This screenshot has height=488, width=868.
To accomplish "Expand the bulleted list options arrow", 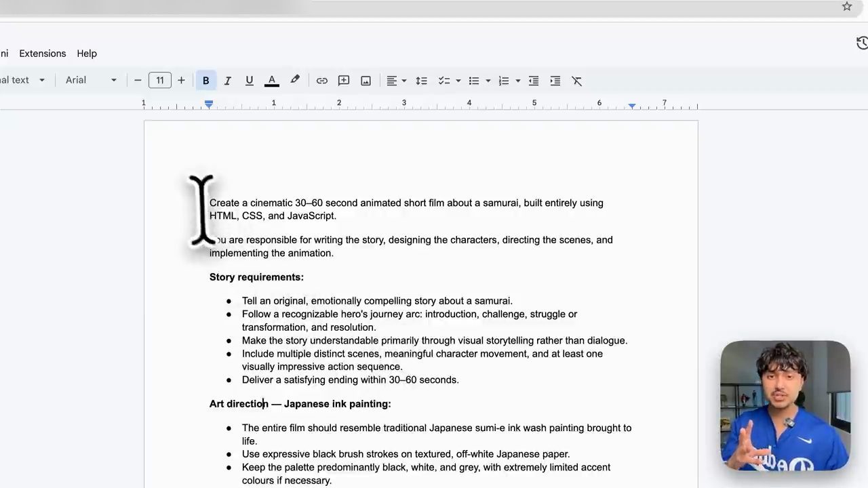I will 488,81.
